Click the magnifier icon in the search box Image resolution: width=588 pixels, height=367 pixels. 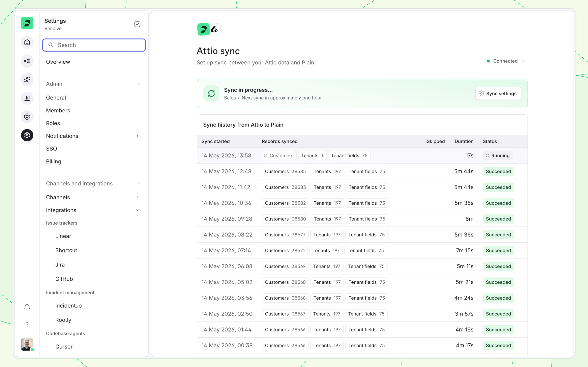pos(51,45)
